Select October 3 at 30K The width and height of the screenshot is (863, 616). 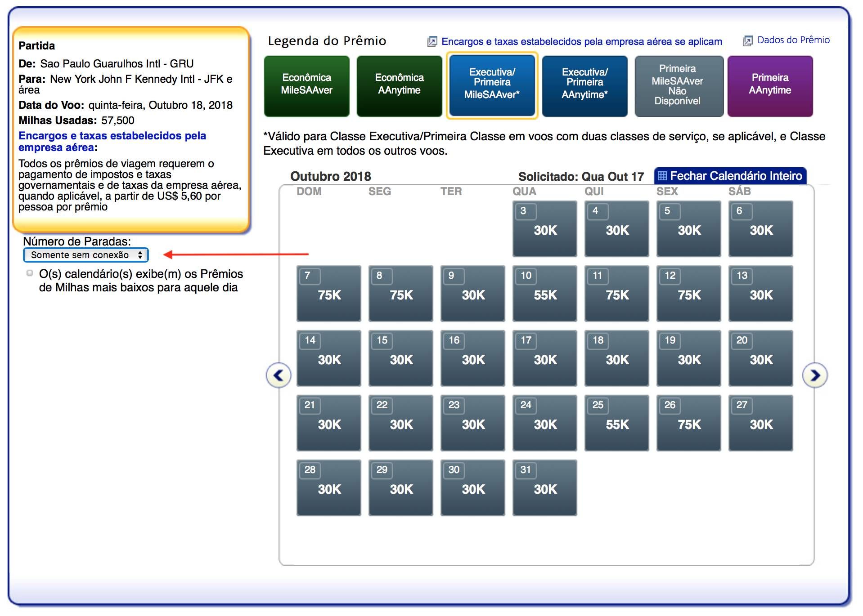[x=544, y=229]
